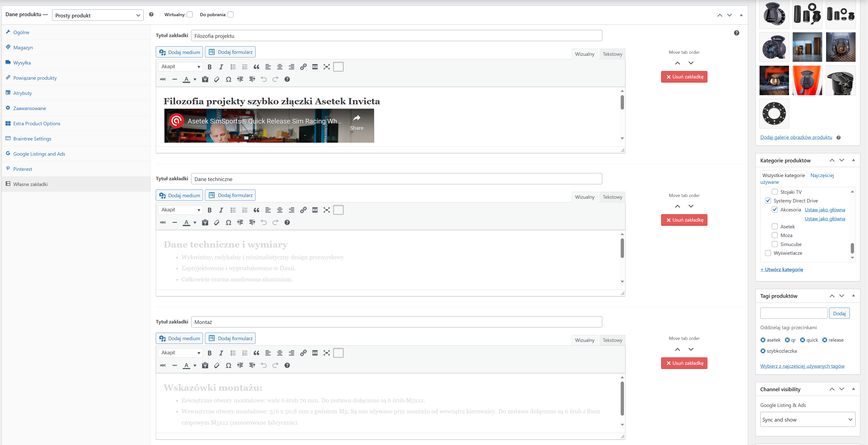Enable the Wirtualny checkbox
This screenshot has width=868, height=445.
[x=190, y=14]
